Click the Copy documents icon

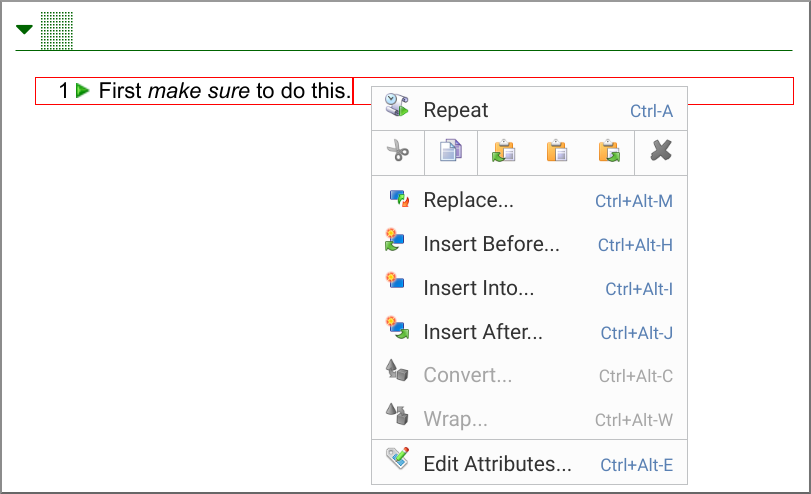point(450,151)
